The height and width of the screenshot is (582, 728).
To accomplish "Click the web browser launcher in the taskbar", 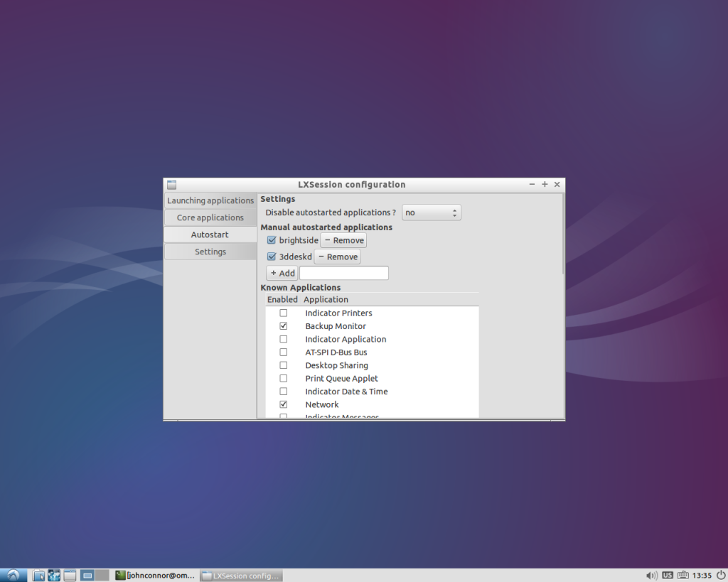I will click(x=54, y=576).
